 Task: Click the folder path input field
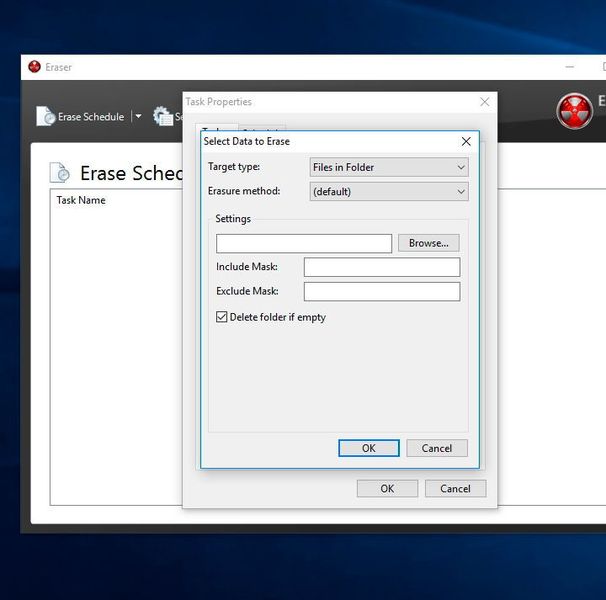(304, 243)
